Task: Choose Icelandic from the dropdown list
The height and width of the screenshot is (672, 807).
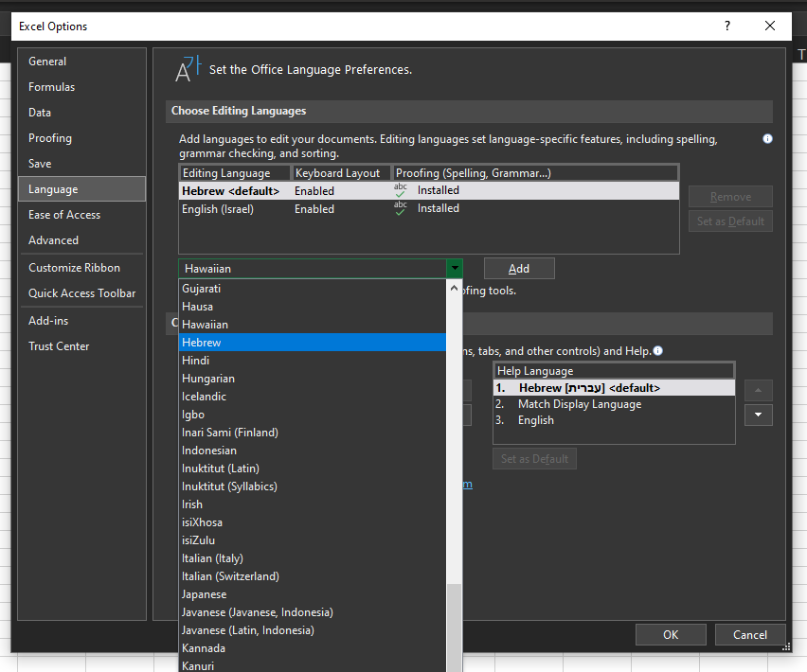Action: tap(313, 397)
